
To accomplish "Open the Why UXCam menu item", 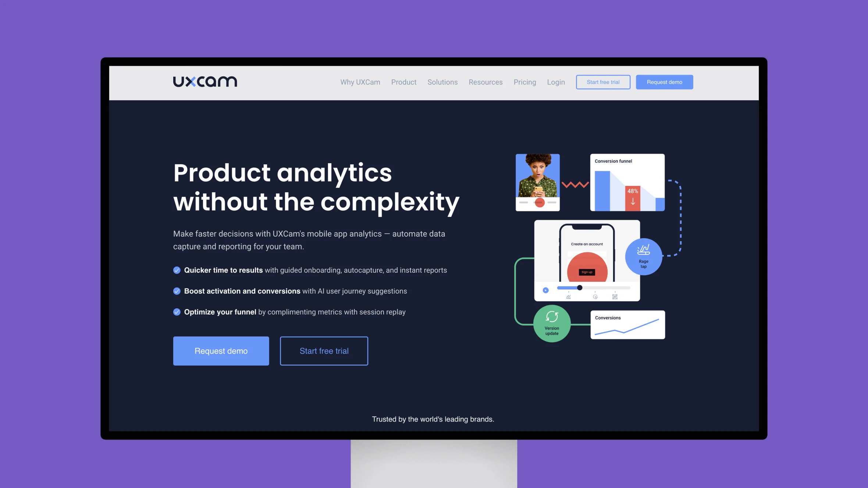I will click(x=360, y=82).
